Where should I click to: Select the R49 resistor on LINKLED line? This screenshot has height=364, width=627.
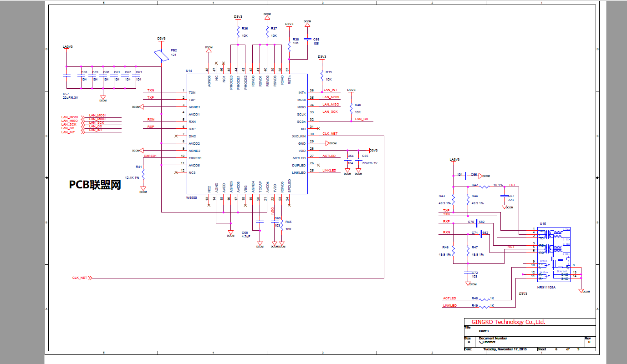pos(475,306)
